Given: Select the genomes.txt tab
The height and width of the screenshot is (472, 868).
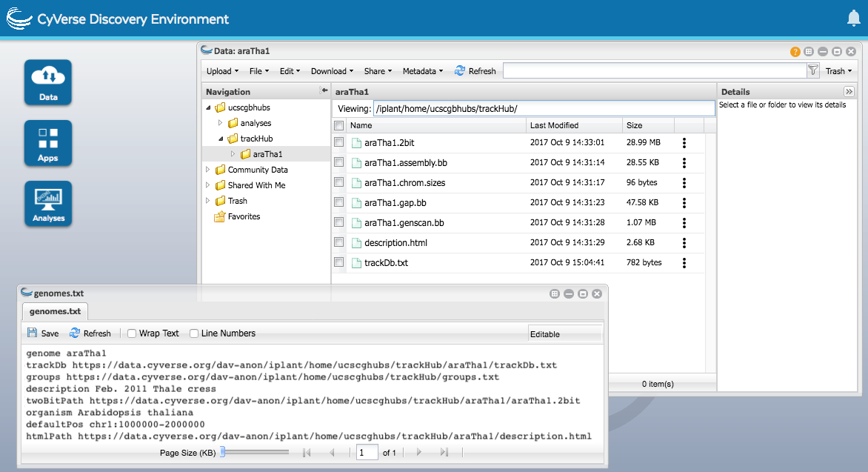Looking at the screenshot, I should (55, 311).
